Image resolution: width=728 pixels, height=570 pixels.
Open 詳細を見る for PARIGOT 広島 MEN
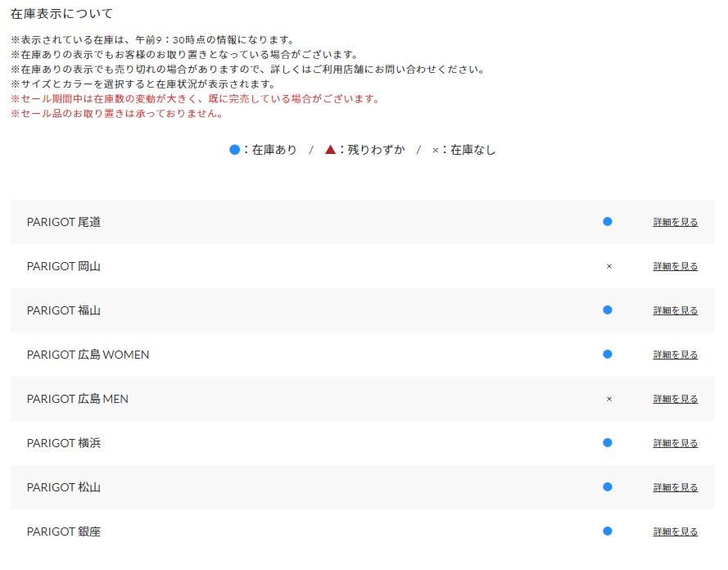pos(676,399)
